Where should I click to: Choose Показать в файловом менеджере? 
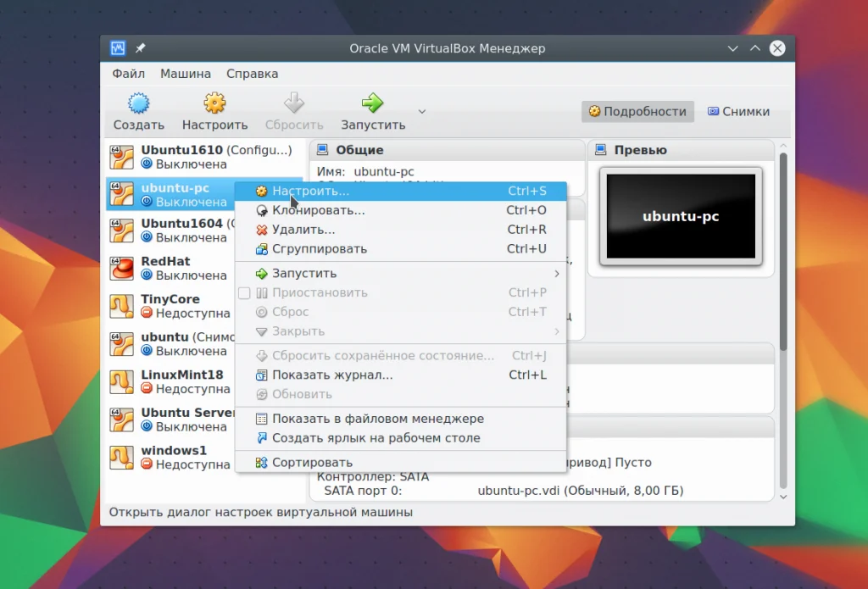[x=401, y=419]
